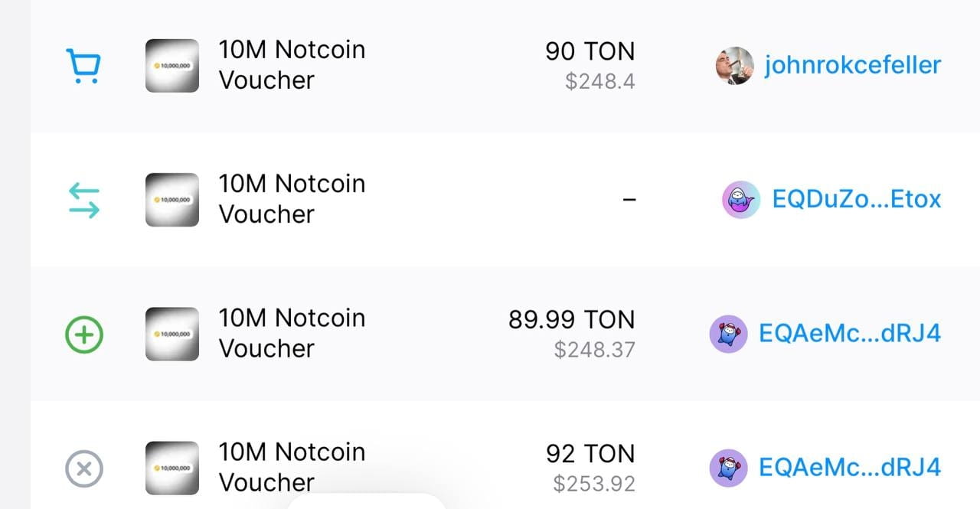The width and height of the screenshot is (980, 509).
Task: Click the dash placeholder on the transfer row
Action: click(629, 199)
